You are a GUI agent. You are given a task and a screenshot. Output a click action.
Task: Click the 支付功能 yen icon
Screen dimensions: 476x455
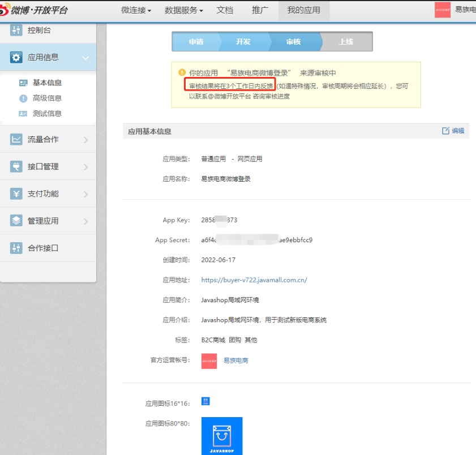pos(16,194)
